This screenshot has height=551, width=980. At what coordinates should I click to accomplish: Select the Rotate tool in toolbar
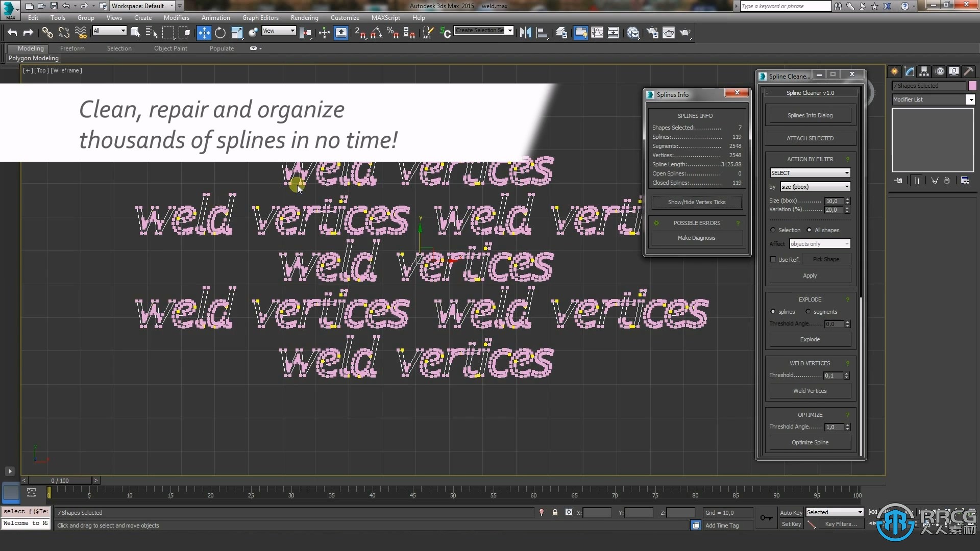coord(219,32)
